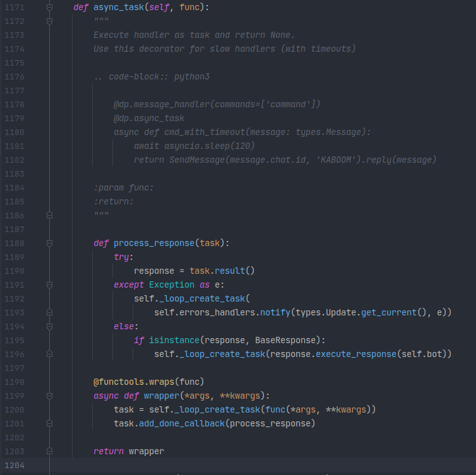Click 'await asyncio.sleep(120)' docstring line

194,146
